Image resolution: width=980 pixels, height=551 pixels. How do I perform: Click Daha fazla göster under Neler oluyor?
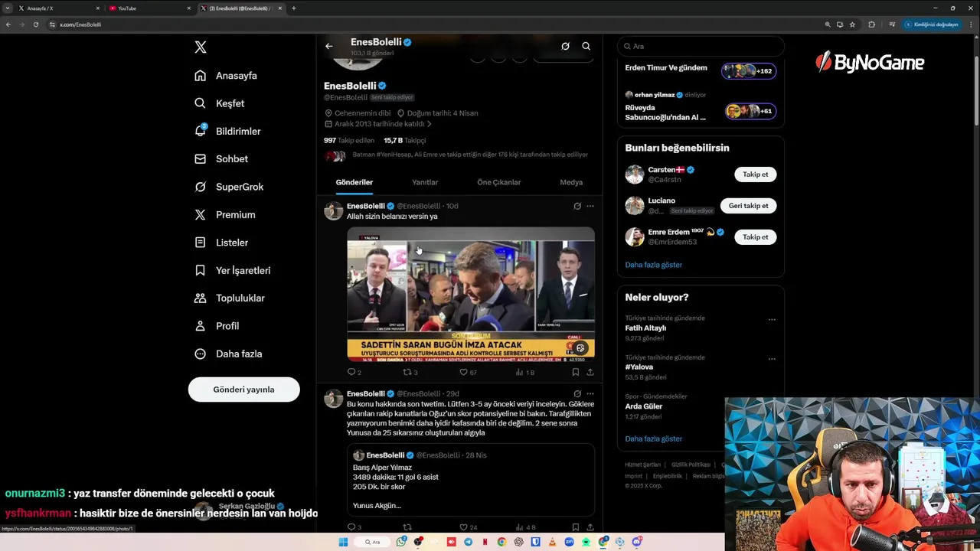pos(653,439)
